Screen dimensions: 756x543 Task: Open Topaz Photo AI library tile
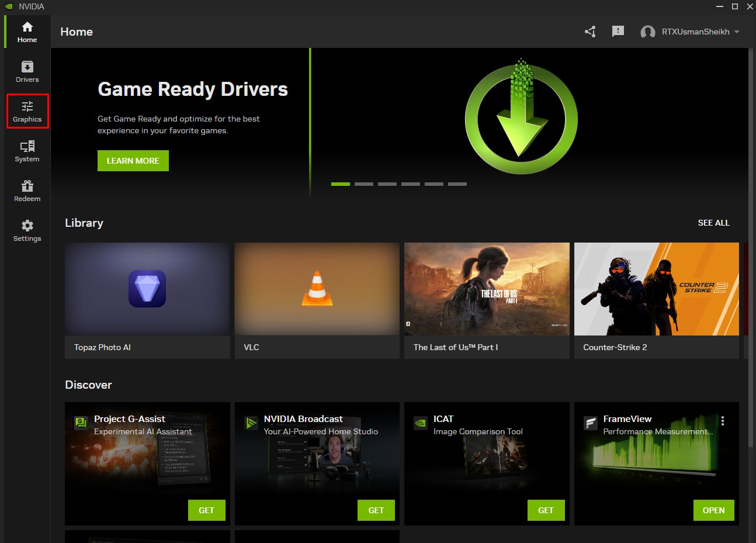point(147,300)
